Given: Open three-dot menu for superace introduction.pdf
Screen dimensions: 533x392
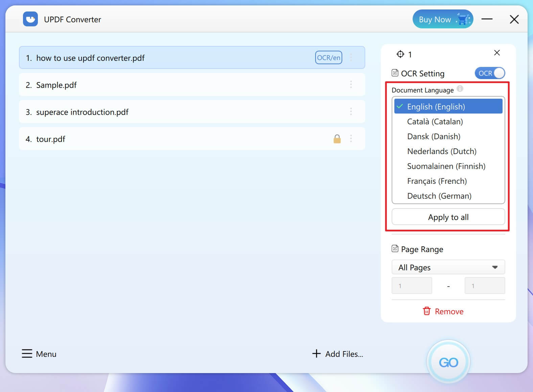Looking at the screenshot, I should coord(351,112).
